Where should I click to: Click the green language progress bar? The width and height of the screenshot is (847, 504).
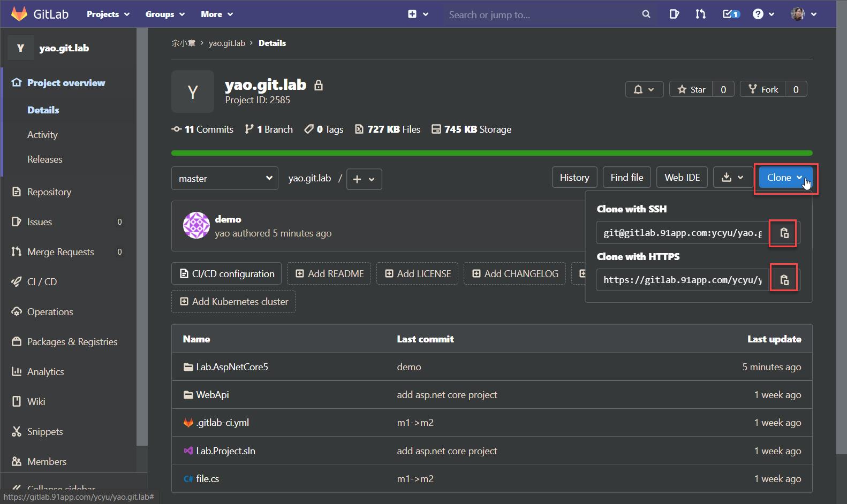click(491, 154)
